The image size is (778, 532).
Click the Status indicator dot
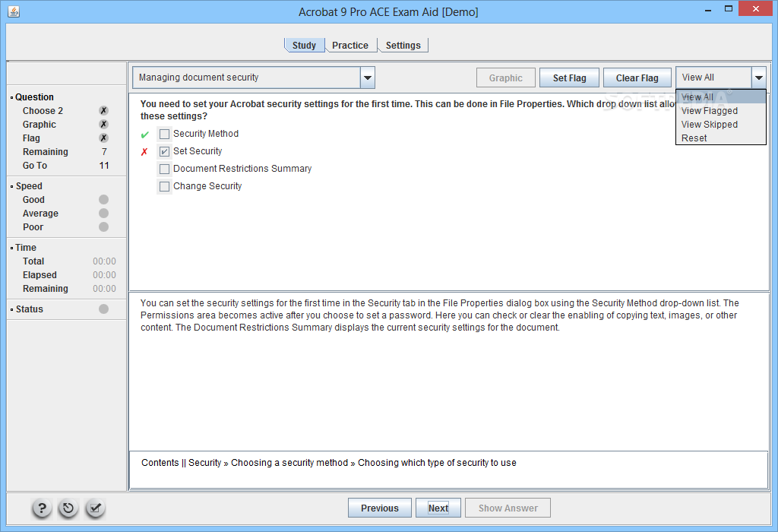tap(103, 309)
